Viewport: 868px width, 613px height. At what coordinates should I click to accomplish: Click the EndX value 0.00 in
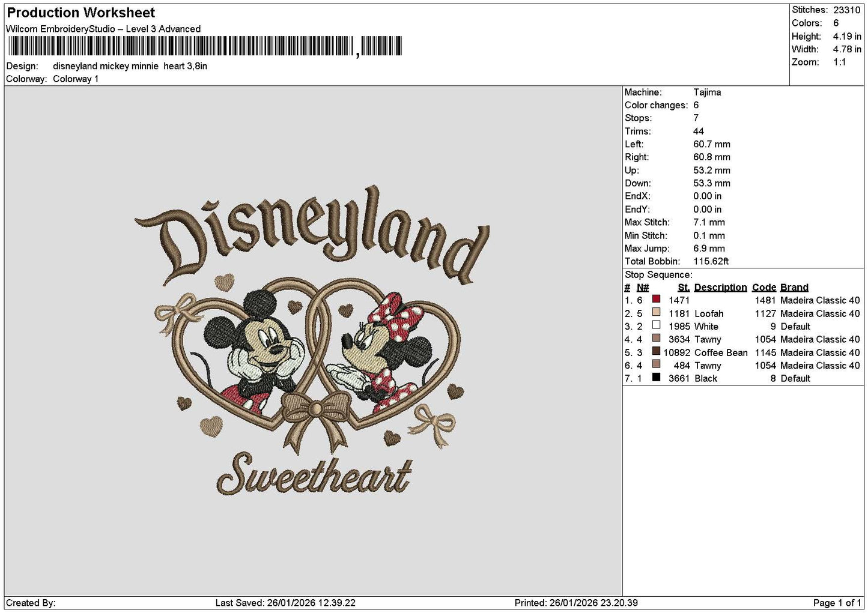708,196
